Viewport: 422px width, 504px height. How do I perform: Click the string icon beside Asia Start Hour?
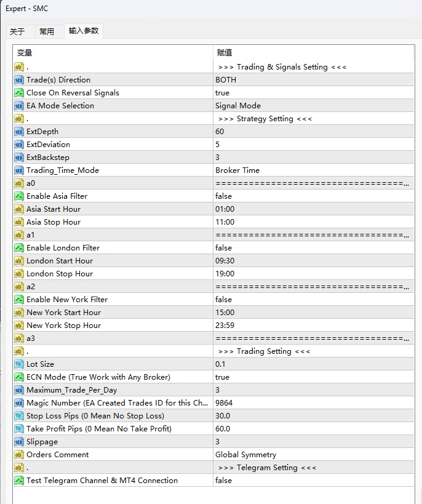click(x=19, y=209)
